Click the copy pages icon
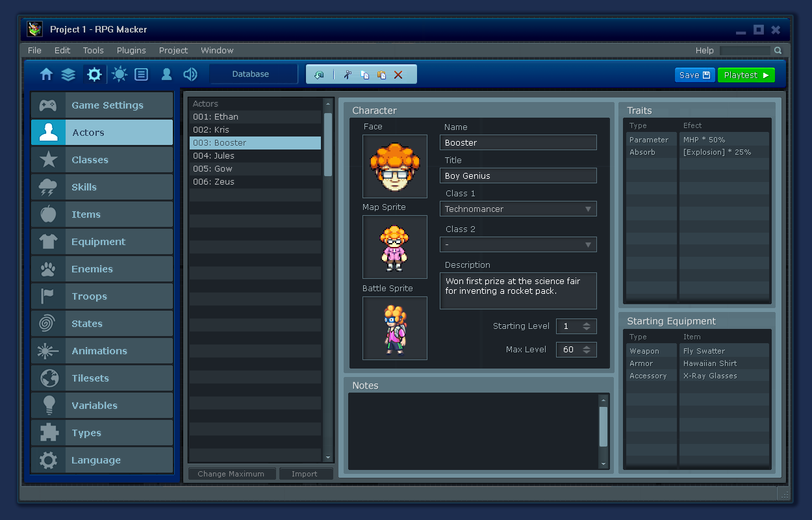 click(x=364, y=75)
